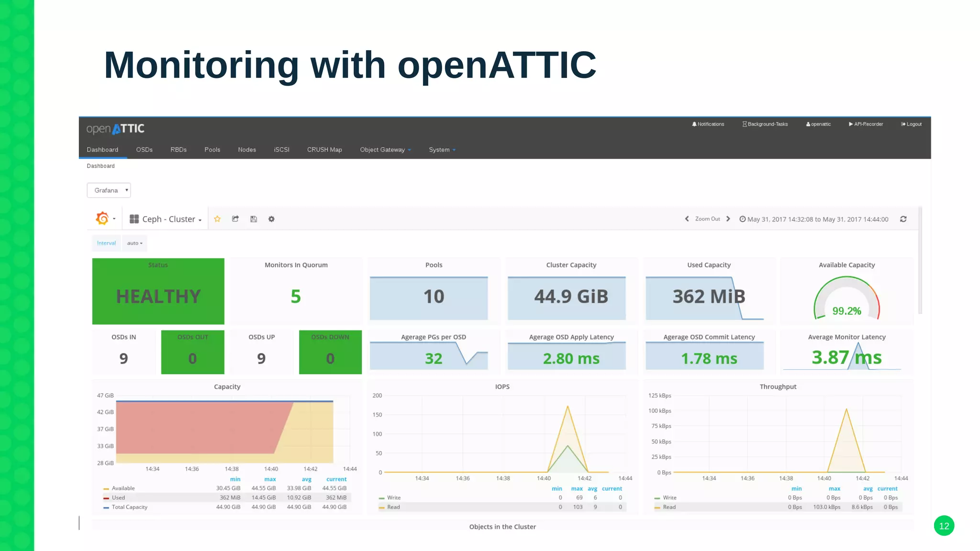This screenshot has height=551, width=980.
Task: Switch to the Dashboard tab
Action: [x=102, y=150]
